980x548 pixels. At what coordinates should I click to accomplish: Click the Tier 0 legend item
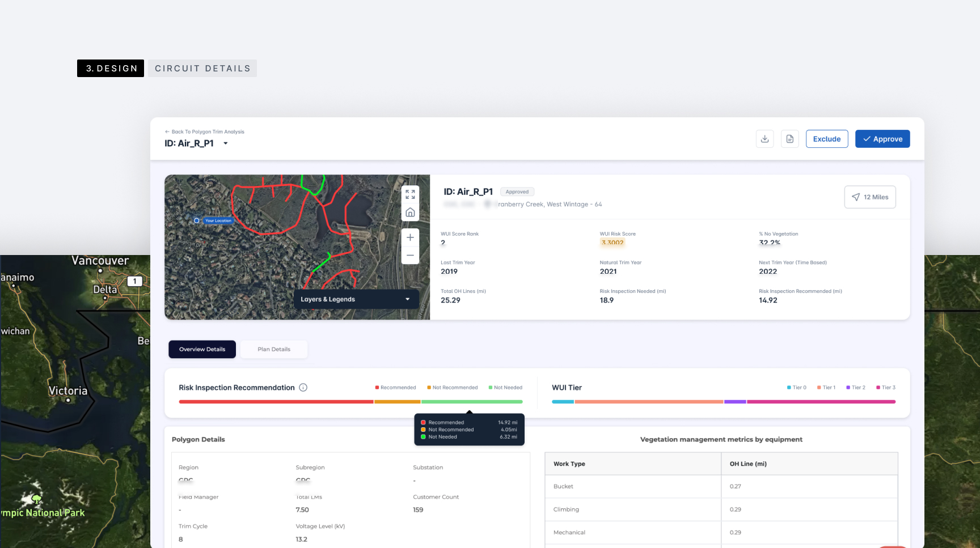click(x=797, y=388)
